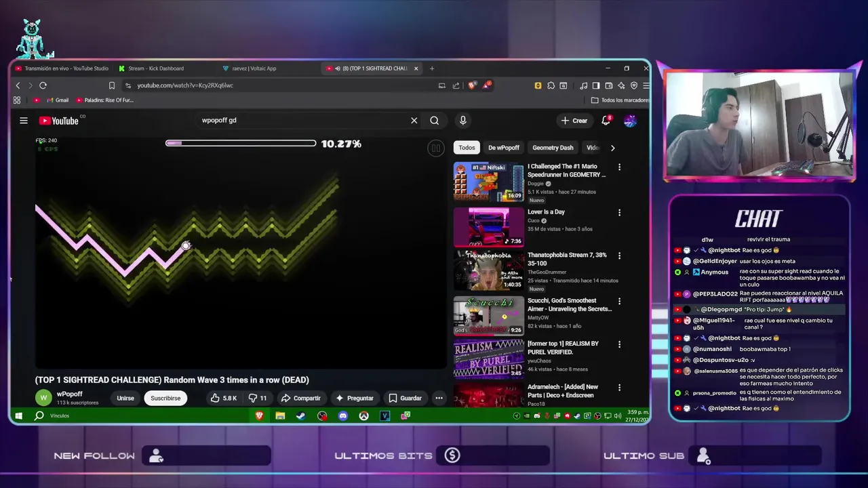Open more video actions ellipsis

point(439,398)
